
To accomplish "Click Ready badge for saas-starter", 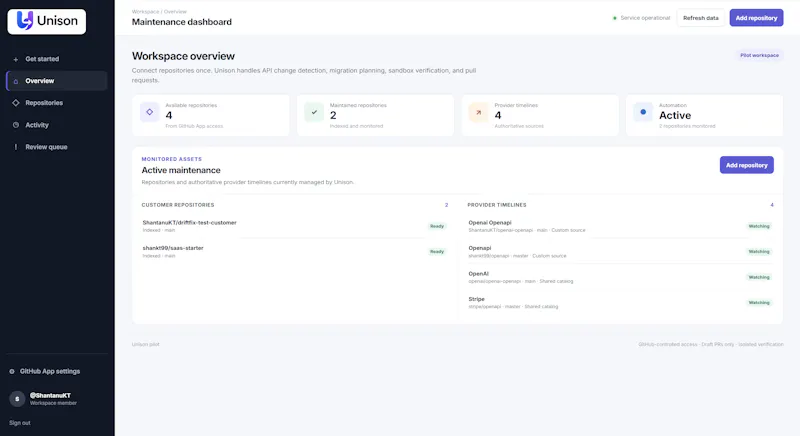I will (x=437, y=251).
